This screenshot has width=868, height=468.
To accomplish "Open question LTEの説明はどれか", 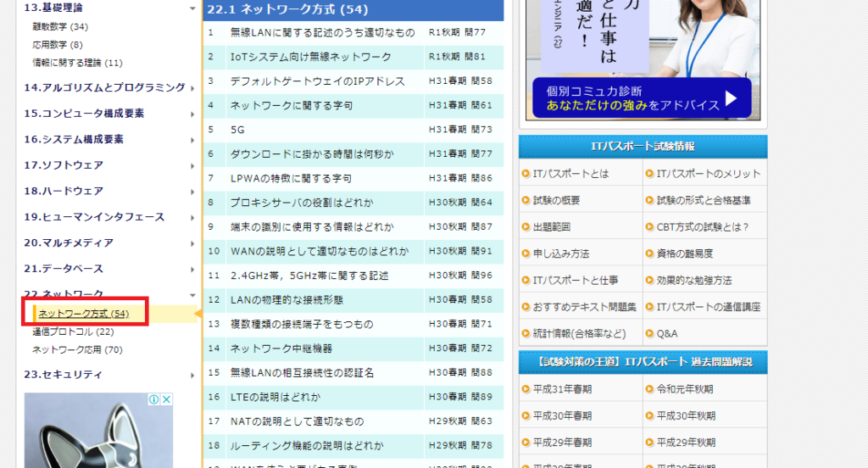I will (275, 398).
